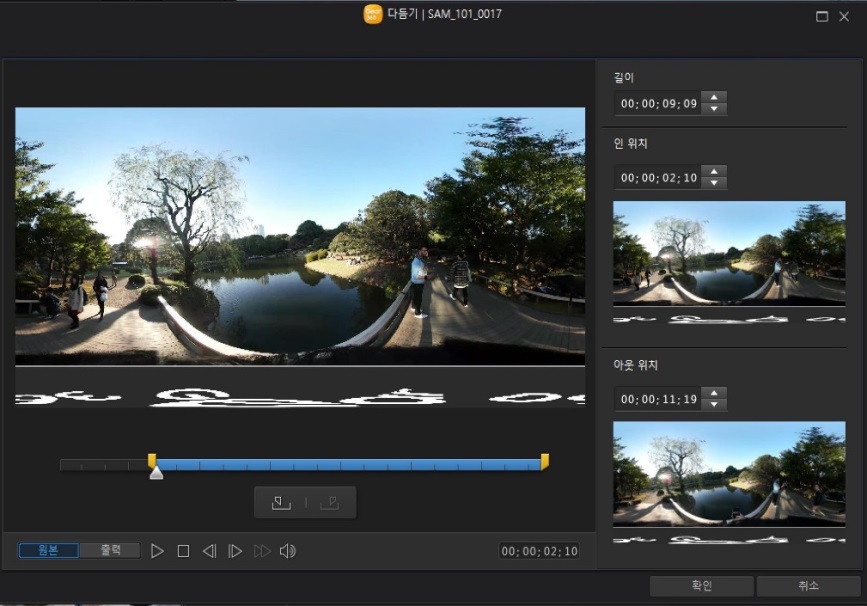Switch to 출력 (Output) view mode

(x=110, y=550)
